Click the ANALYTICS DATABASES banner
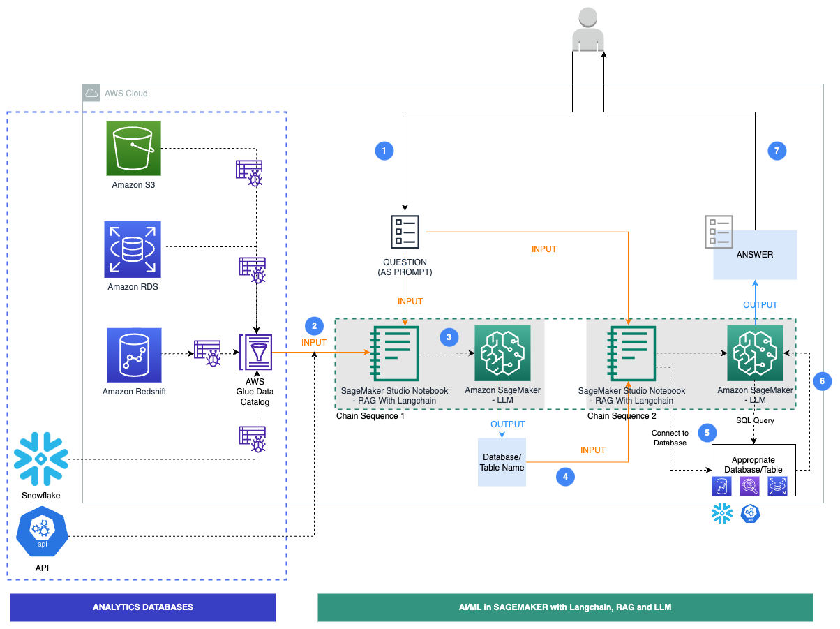840x629 pixels. pos(143,607)
